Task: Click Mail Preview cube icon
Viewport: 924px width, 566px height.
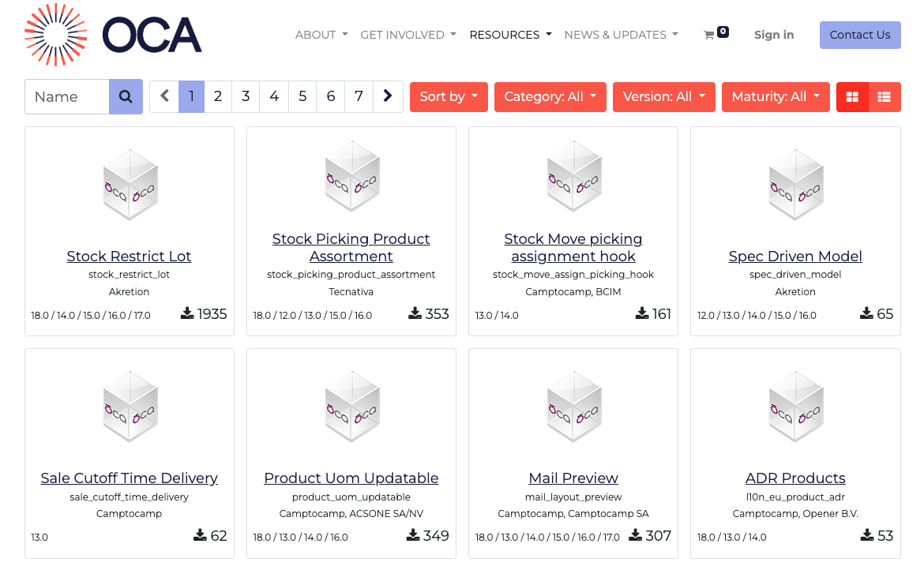Action: click(574, 407)
